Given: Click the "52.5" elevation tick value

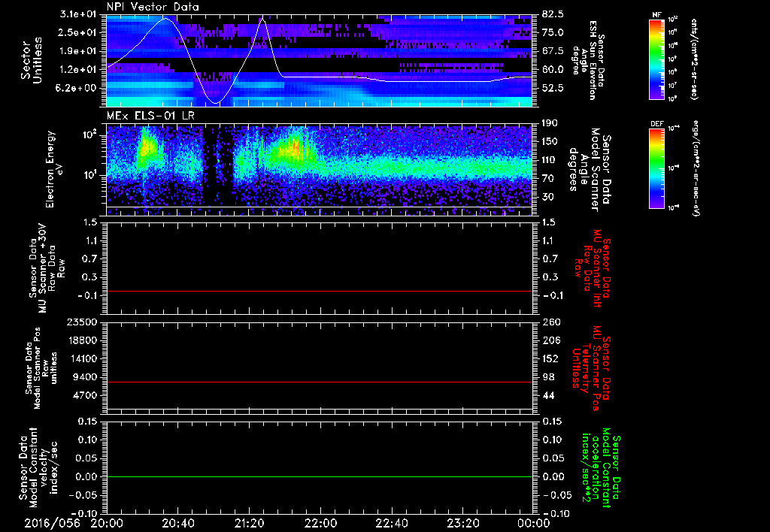Looking at the screenshot, I should tap(553, 88).
